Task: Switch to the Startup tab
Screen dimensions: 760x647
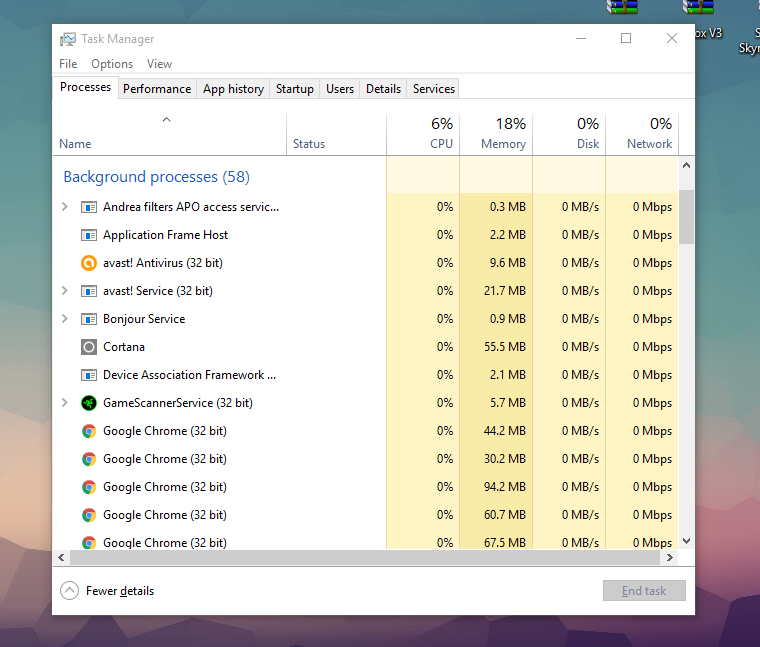Action: tap(295, 89)
